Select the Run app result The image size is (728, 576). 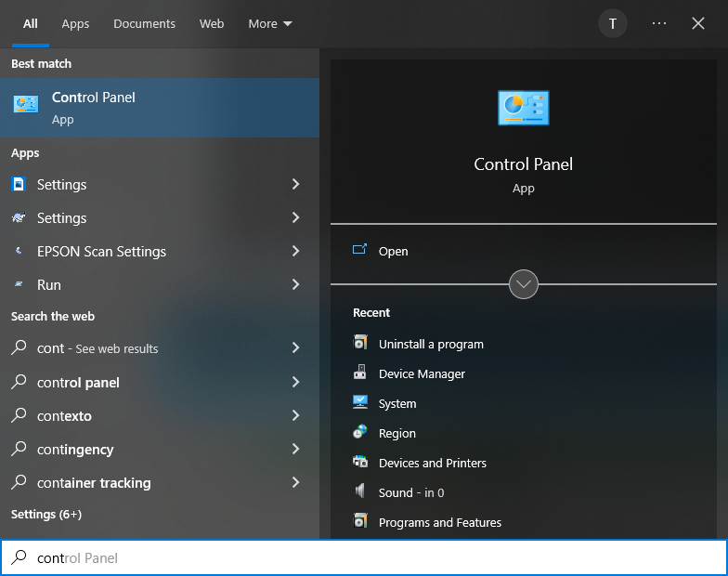pos(160,284)
